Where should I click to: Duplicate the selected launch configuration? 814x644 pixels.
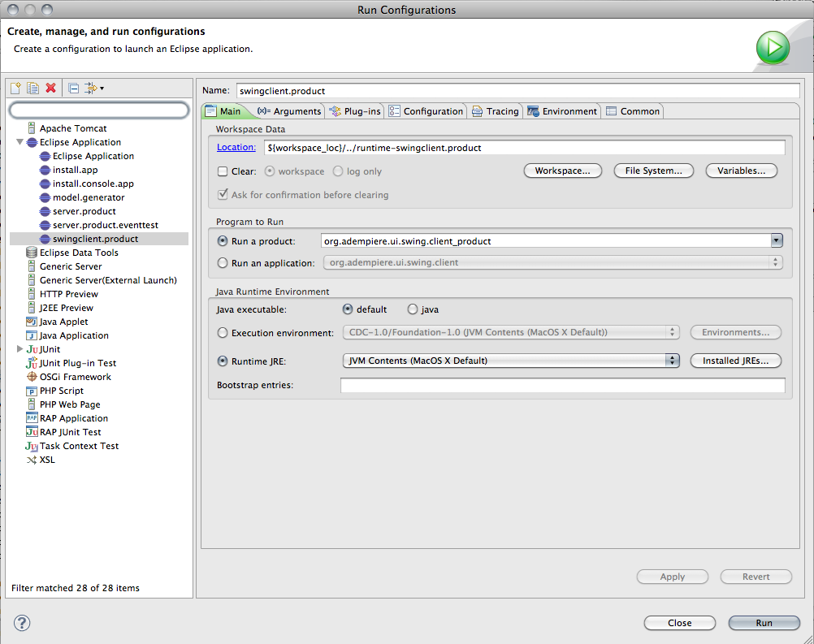(32, 89)
